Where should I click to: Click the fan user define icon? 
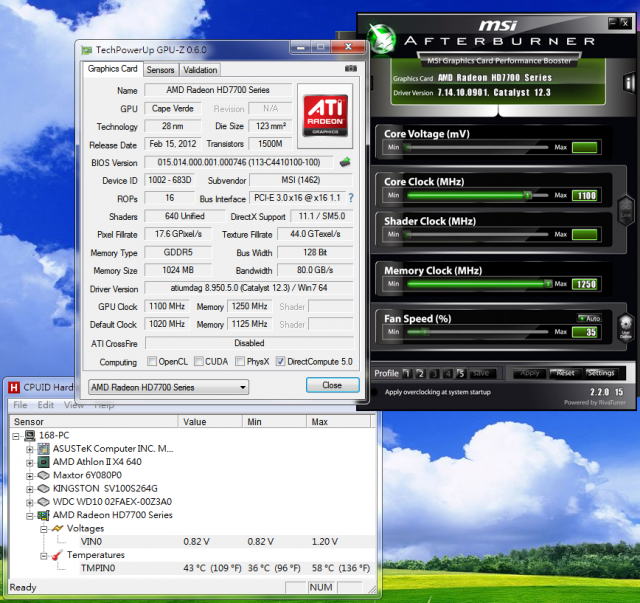625,327
